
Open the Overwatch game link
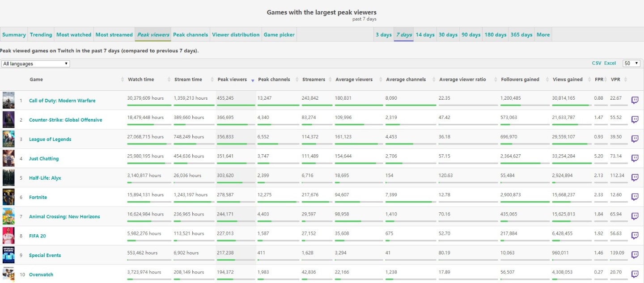41,275
